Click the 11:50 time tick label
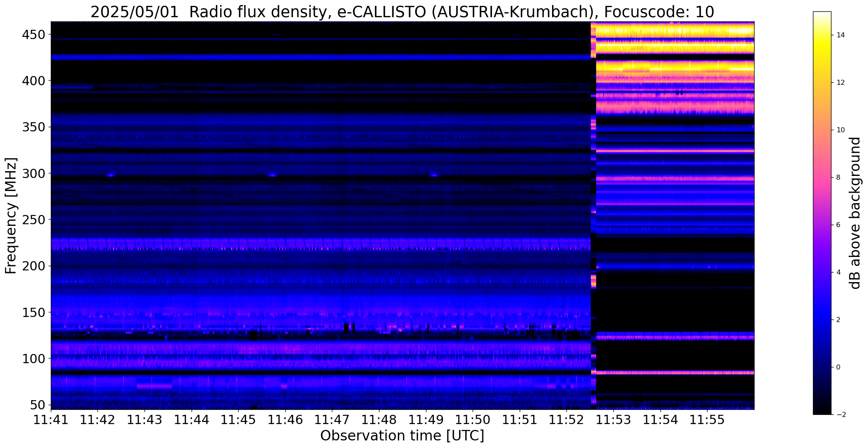868x448 pixels. (x=473, y=419)
